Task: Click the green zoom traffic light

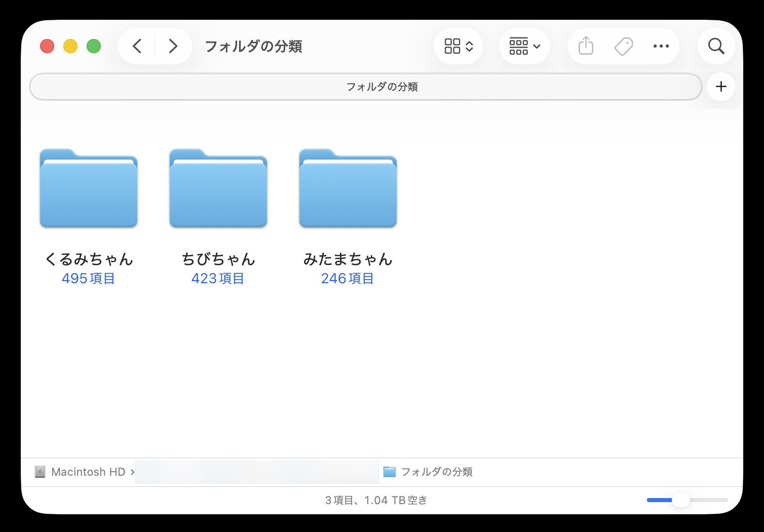Action: click(x=94, y=46)
